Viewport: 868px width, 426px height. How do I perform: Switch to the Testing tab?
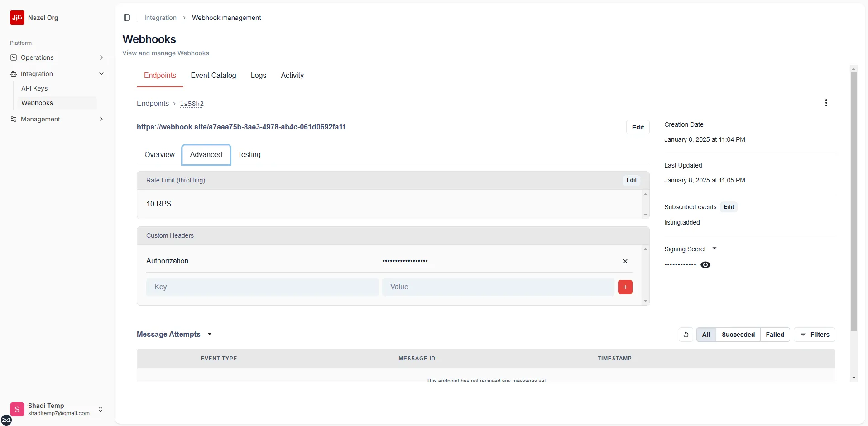[249, 154]
